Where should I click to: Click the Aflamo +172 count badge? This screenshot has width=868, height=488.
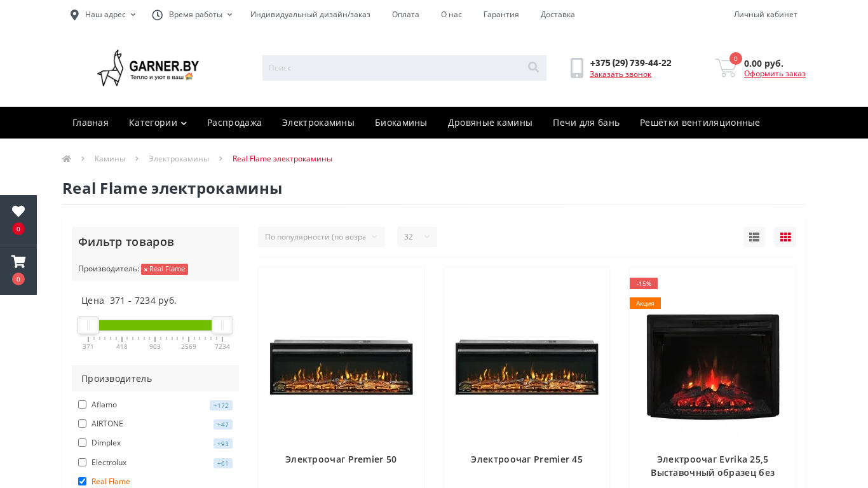221,405
